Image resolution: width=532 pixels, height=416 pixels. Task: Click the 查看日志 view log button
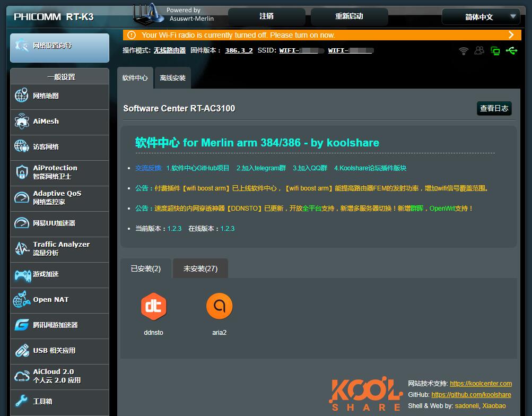(494, 108)
